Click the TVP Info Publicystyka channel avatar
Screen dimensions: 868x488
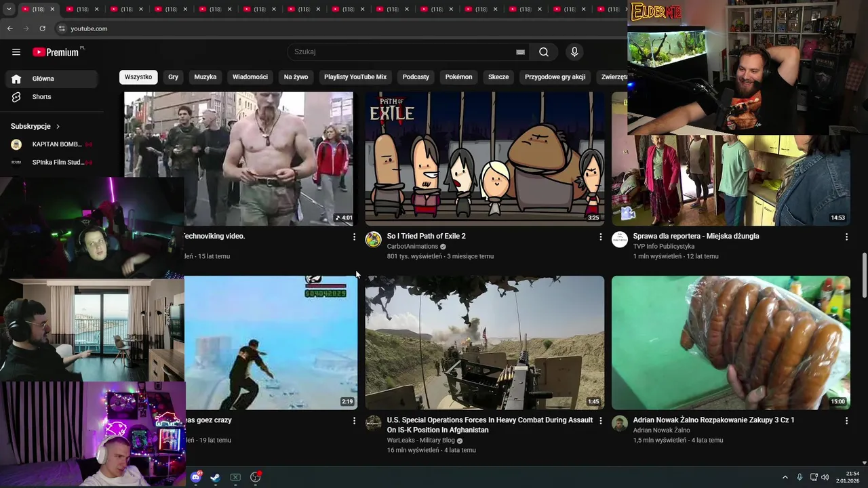click(620, 239)
